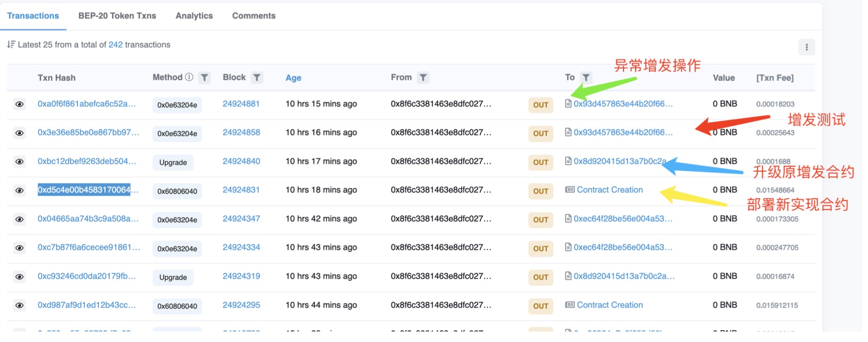Open the Method column filter
This screenshot has width=868, height=342.
[x=204, y=78]
